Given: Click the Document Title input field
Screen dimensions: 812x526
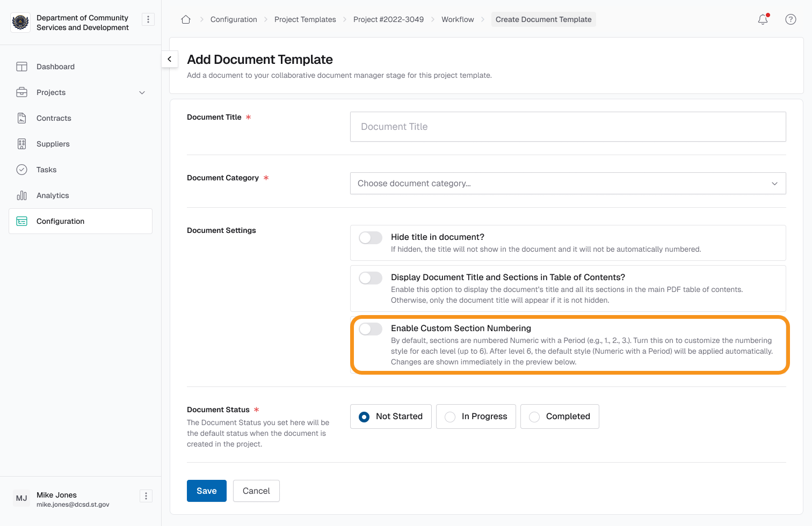Looking at the screenshot, I should click(x=568, y=127).
